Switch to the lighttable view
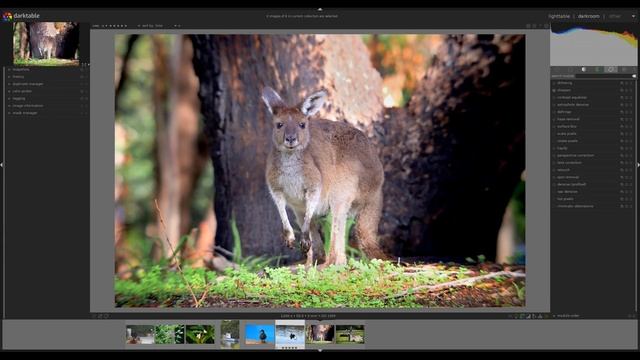Screen dimensions: 640x360 (559, 16)
